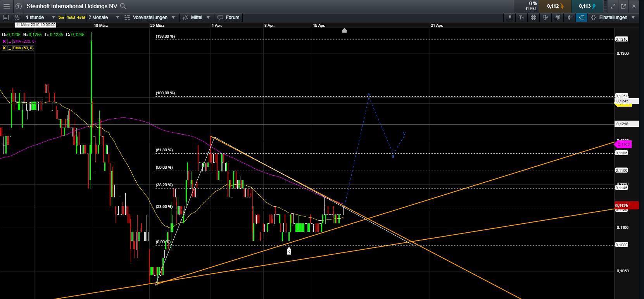Expand chart to fullscreen with arrows icon
The image size is (644, 299).
point(613,6)
